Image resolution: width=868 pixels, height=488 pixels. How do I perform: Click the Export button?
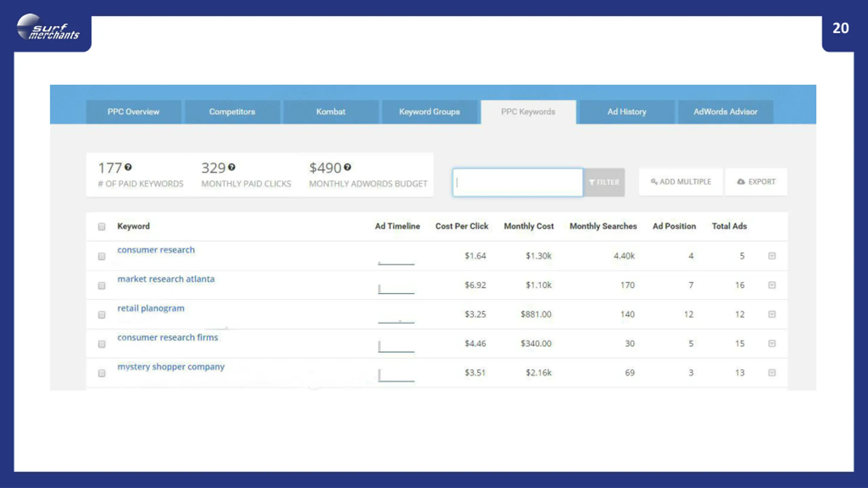(x=756, y=182)
